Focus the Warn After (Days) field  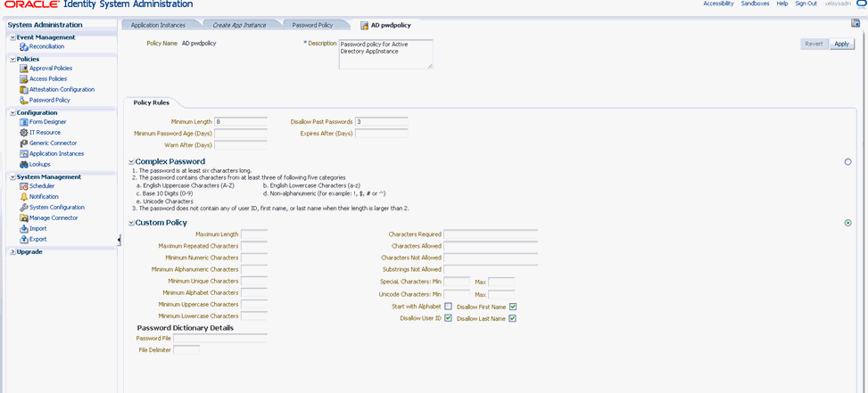(x=241, y=145)
